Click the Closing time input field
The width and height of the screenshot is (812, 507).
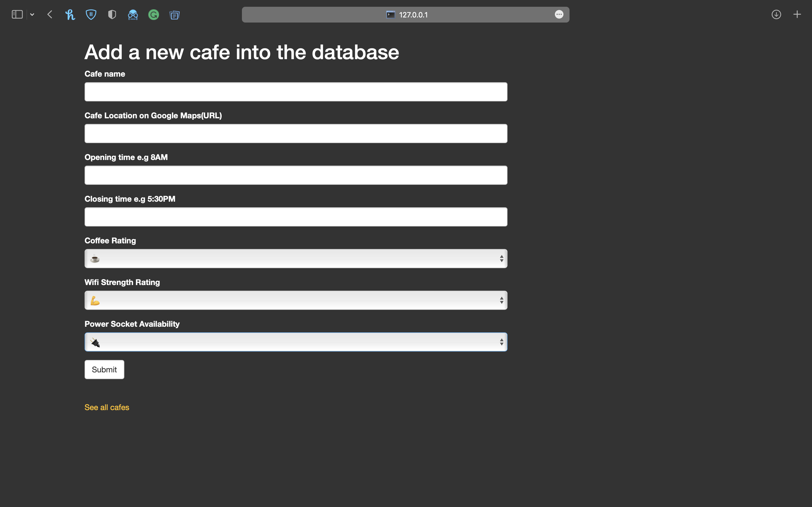295,217
